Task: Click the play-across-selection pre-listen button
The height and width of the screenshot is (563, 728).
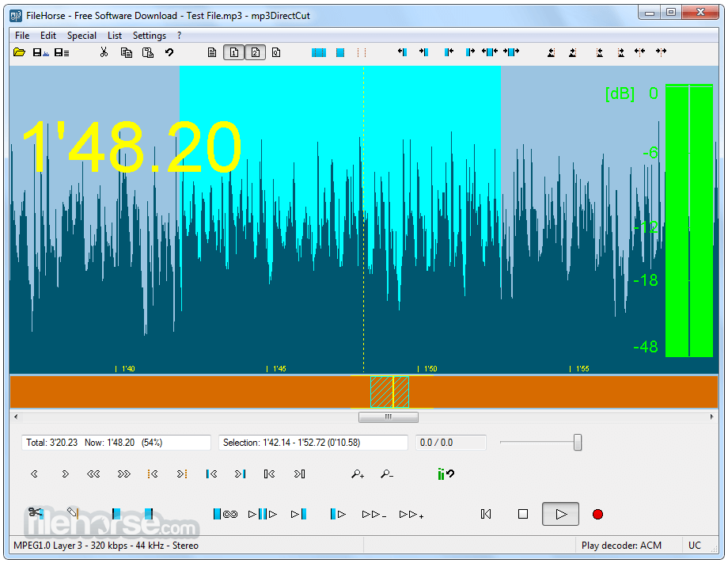Action: point(263,514)
